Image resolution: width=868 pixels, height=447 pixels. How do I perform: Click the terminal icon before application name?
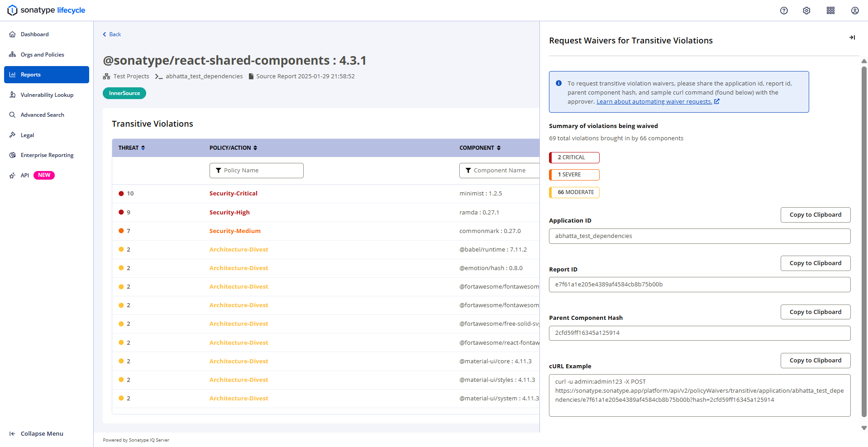[158, 76]
